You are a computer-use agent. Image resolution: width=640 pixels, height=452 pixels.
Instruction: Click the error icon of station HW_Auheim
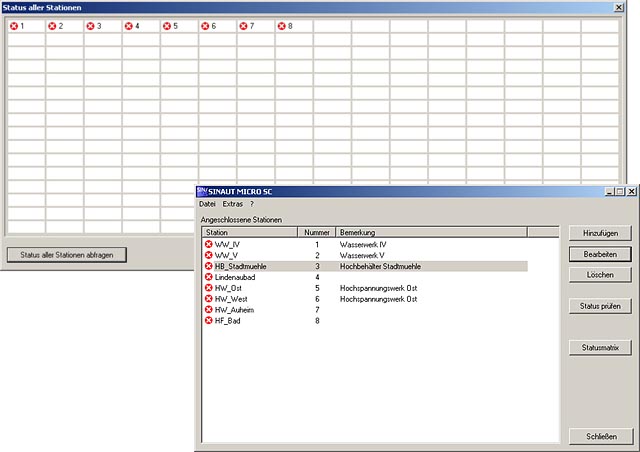[209, 310]
